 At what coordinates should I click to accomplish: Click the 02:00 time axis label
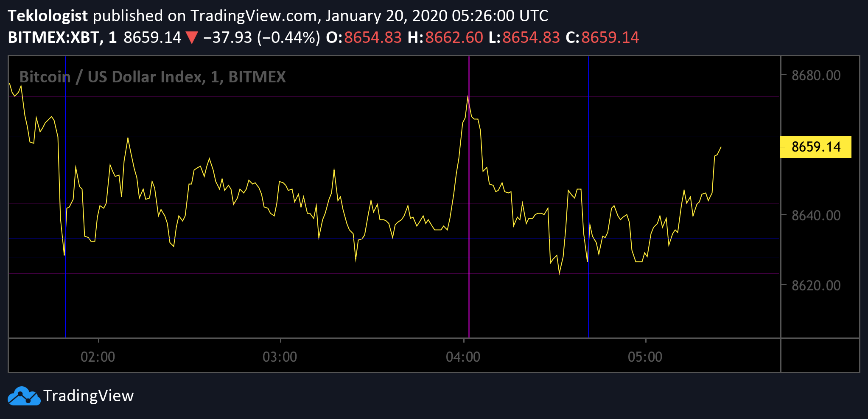click(x=98, y=357)
